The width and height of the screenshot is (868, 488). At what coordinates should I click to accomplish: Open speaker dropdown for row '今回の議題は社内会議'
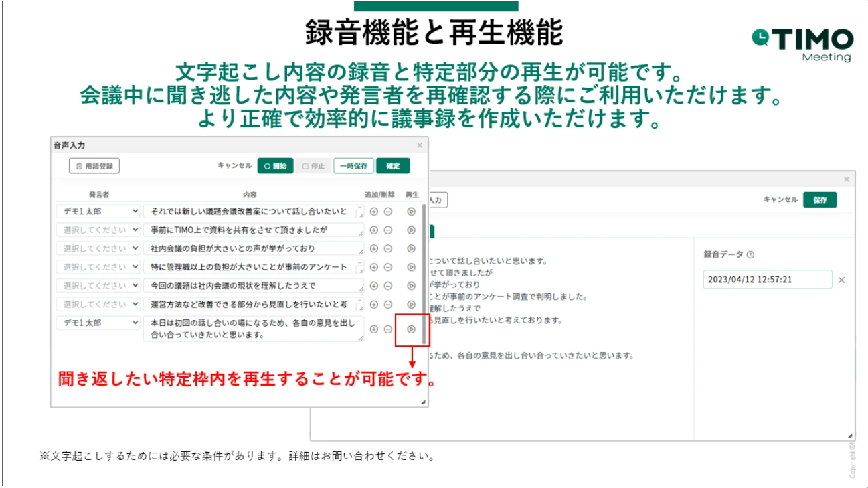[98, 286]
